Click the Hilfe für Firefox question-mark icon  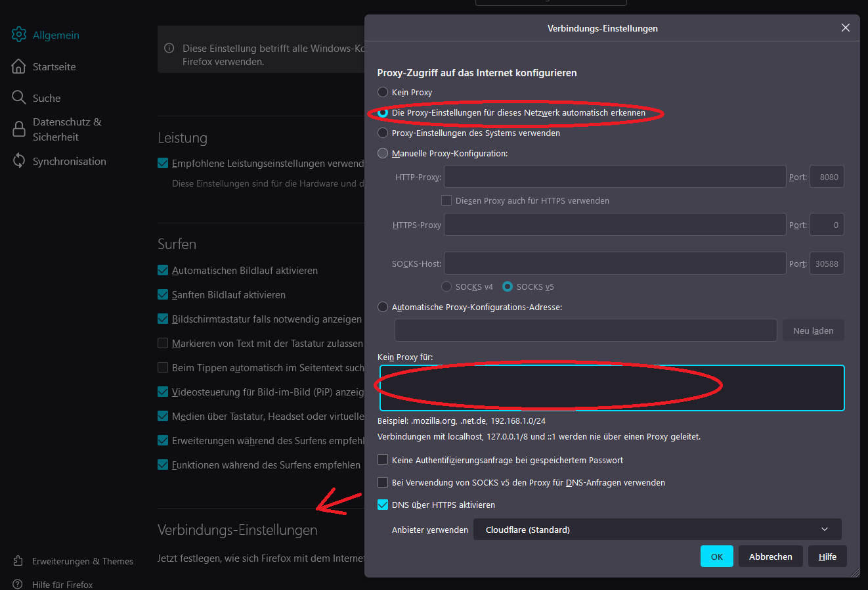(18, 585)
